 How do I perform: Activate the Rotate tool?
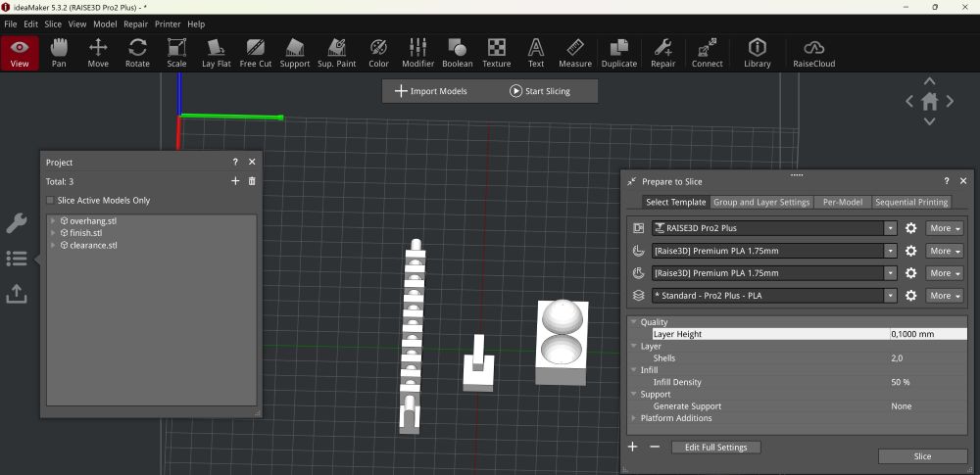(x=137, y=53)
